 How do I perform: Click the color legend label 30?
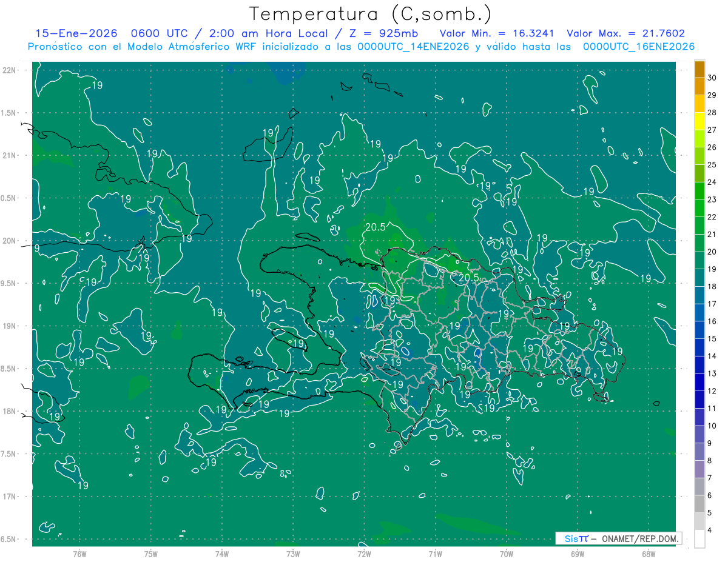pyautogui.click(x=712, y=78)
